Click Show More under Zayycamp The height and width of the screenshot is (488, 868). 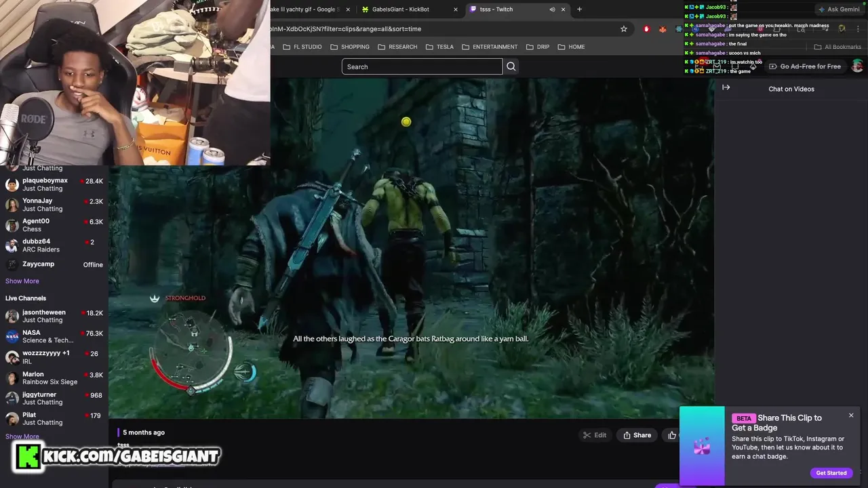click(22, 281)
